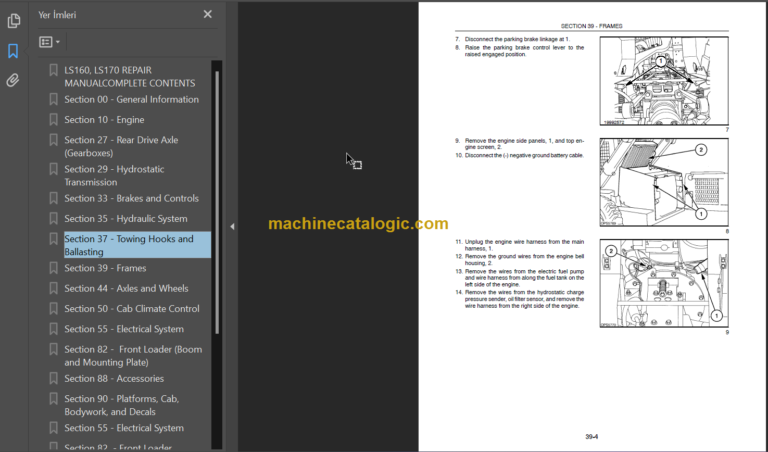Go to Section 39 - Frames
This screenshot has width=768, height=452.
pyautogui.click(x=105, y=268)
